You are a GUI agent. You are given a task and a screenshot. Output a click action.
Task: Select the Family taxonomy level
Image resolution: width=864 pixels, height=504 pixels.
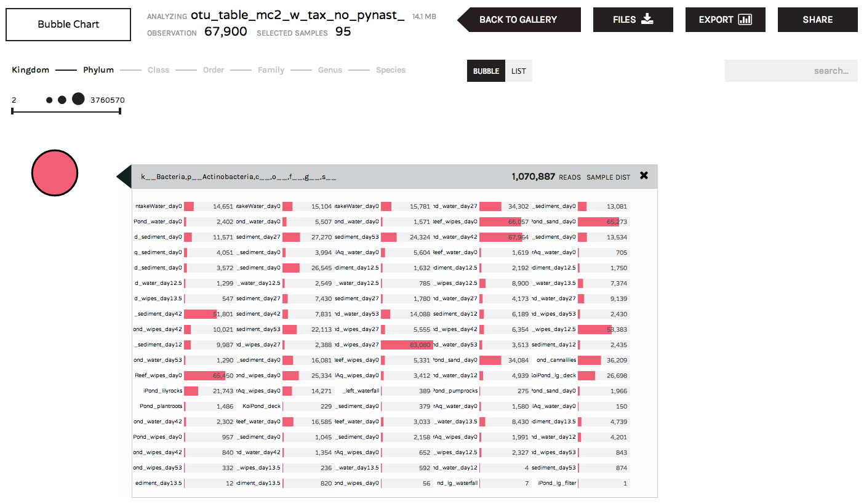click(271, 70)
